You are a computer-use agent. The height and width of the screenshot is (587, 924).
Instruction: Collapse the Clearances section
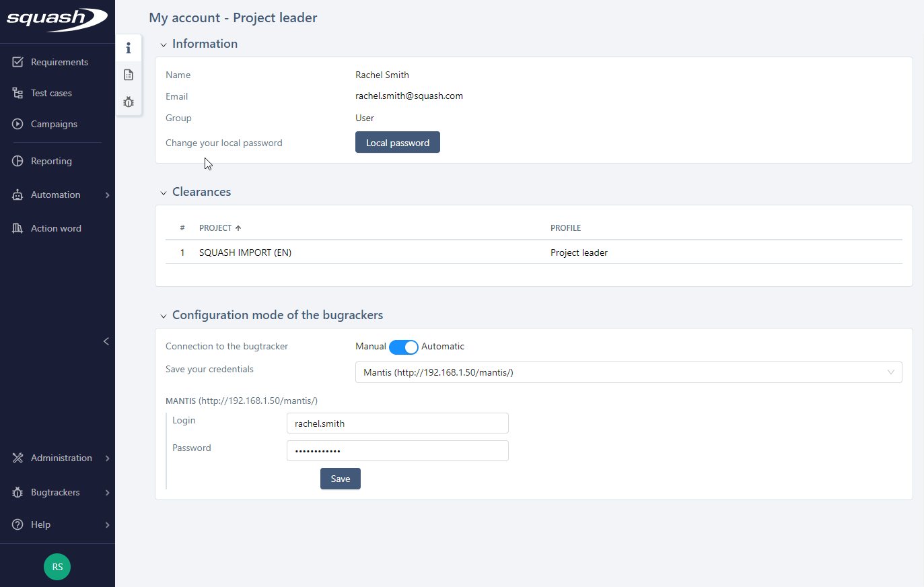click(164, 193)
